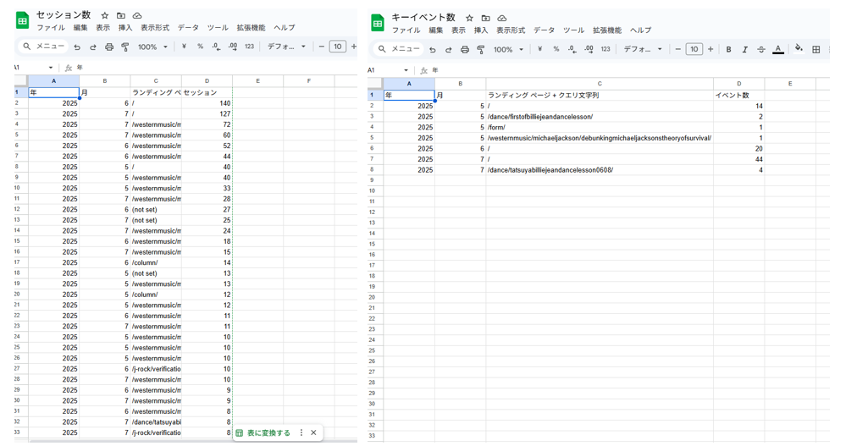Move キーイベント数 file using folder icon
The width and height of the screenshot is (868, 446).
[x=485, y=18]
